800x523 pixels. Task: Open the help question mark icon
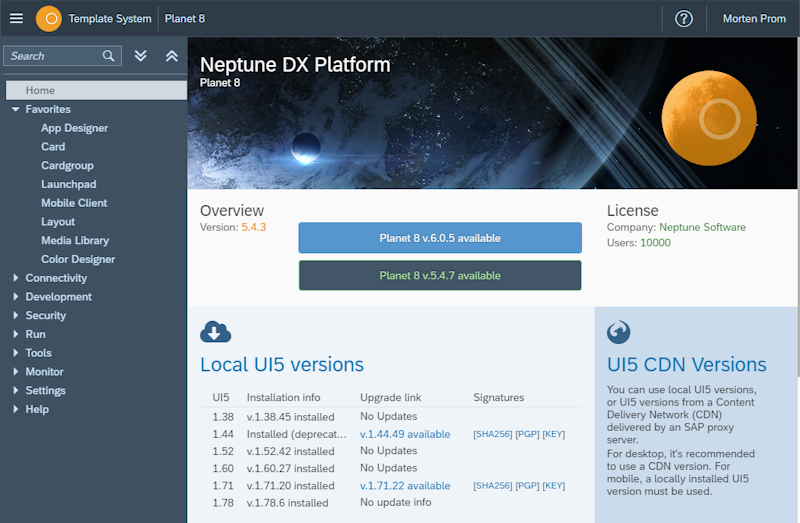pos(684,18)
